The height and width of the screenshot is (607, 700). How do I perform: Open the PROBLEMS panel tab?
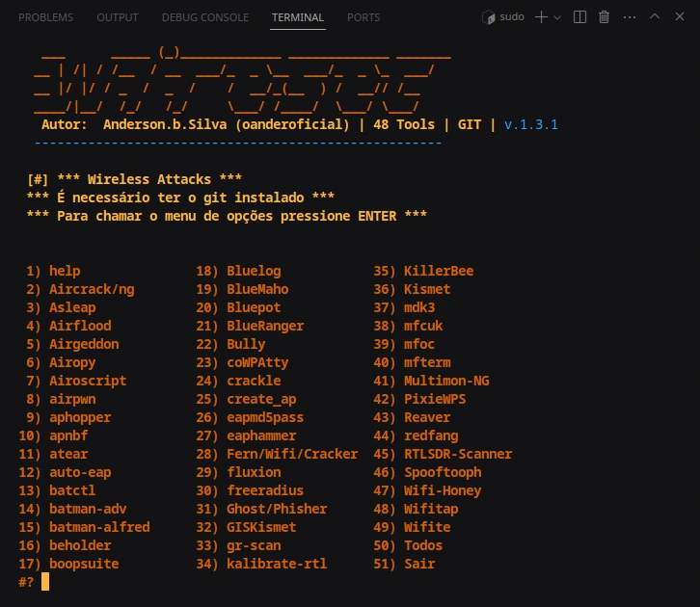45,17
